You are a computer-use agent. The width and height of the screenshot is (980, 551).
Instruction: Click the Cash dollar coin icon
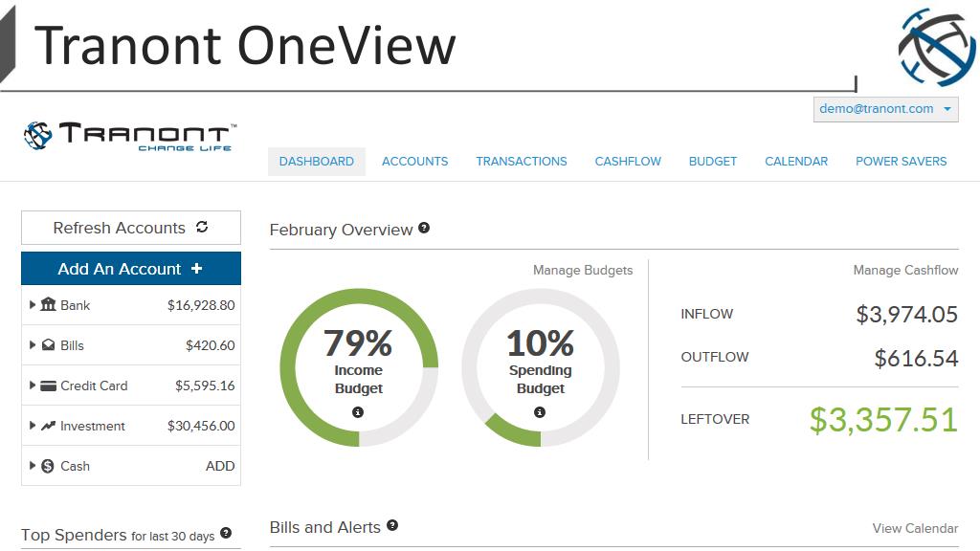[48, 466]
